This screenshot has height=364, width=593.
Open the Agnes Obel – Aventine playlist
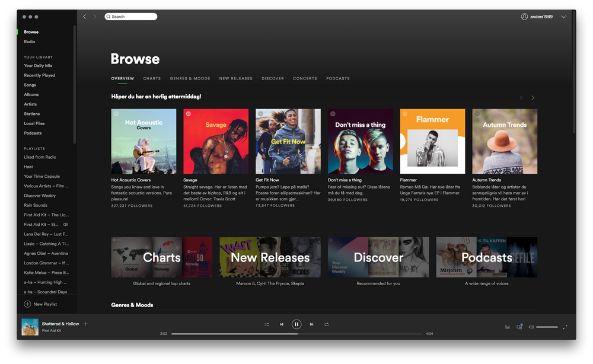pyautogui.click(x=46, y=253)
